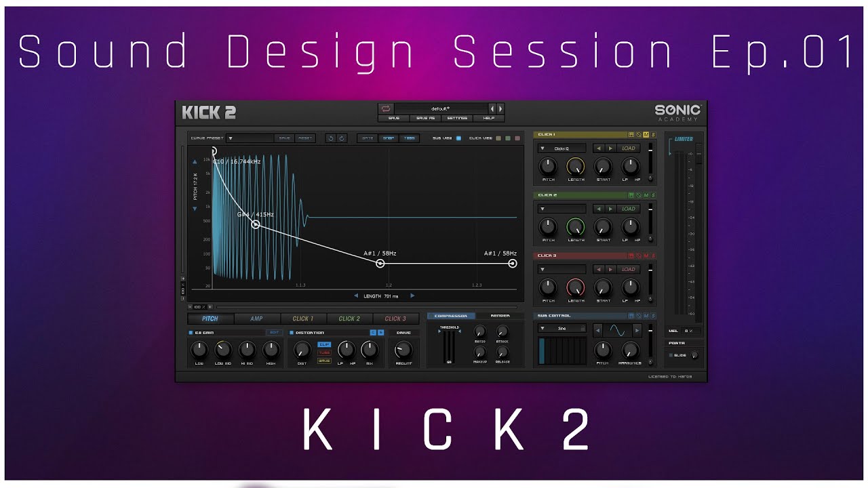This screenshot has height=488, width=868.
Task: Click the undo curve arrow icon
Action: tap(330, 138)
